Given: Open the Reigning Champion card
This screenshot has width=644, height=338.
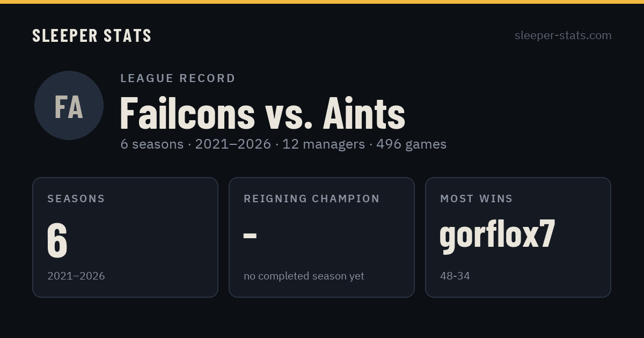Looking at the screenshot, I should click(x=321, y=237).
